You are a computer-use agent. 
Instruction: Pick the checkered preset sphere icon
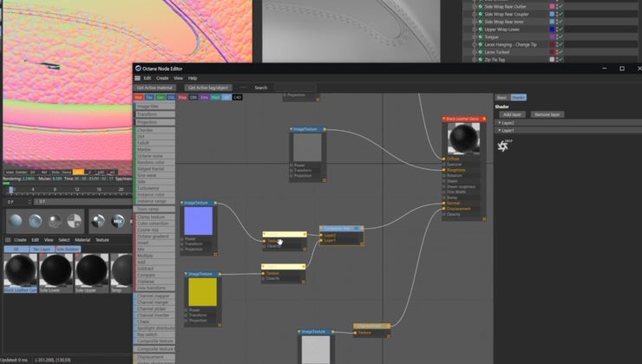75,221
